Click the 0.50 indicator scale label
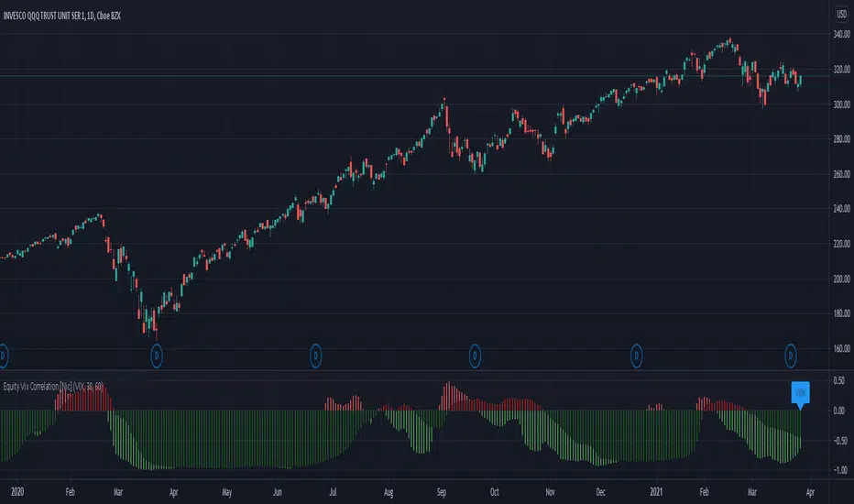Image resolution: width=854 pixels, height=504 pixels. point(839,380)
